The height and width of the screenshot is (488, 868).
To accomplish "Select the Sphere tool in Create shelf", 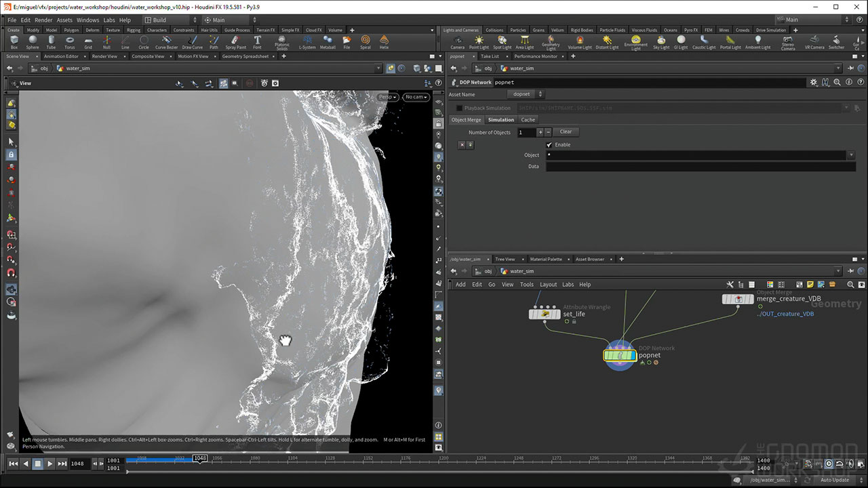I will 32,42.
